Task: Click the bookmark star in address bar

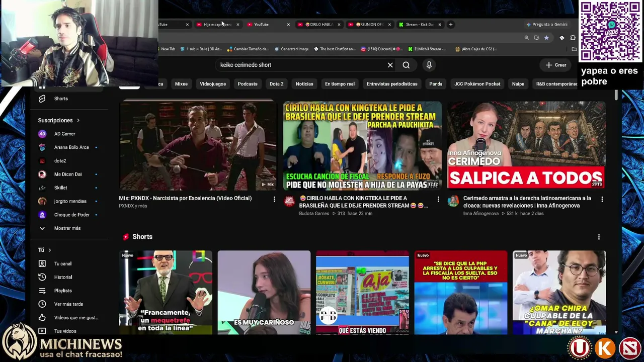Action: pos(546,38)
